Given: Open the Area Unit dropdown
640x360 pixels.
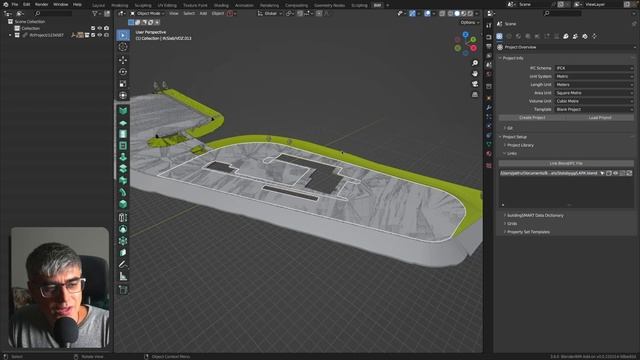Looking at the screenshot, I should click(x=594, y=93).
